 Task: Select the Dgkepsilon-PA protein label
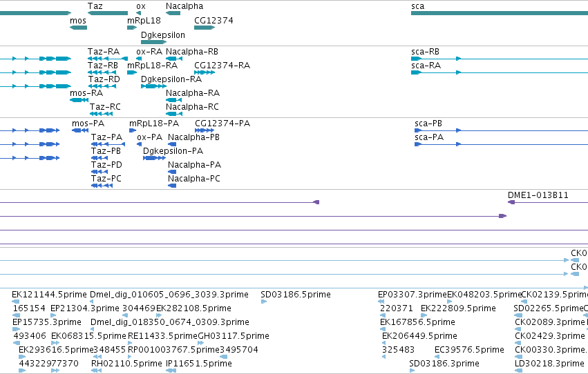coord(173,151)
